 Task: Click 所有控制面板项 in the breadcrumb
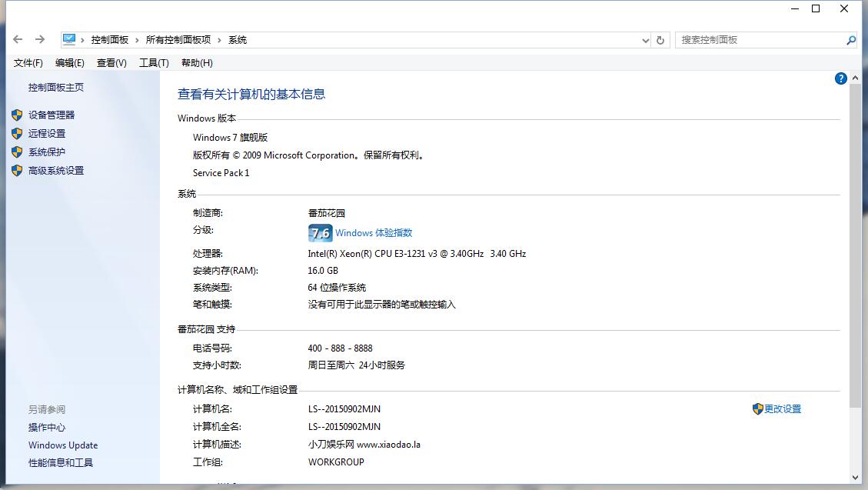click(178, 40)
